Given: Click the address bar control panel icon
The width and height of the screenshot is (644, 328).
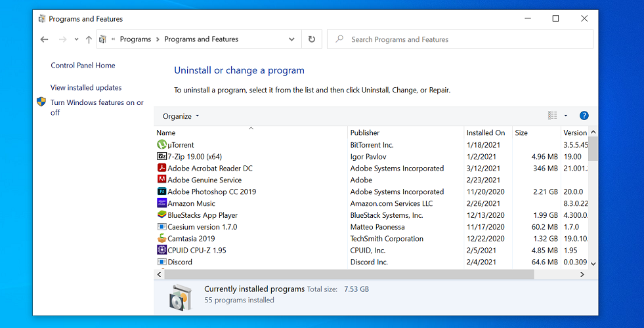Looking at the screenshot, I should (x=103, y=39).
